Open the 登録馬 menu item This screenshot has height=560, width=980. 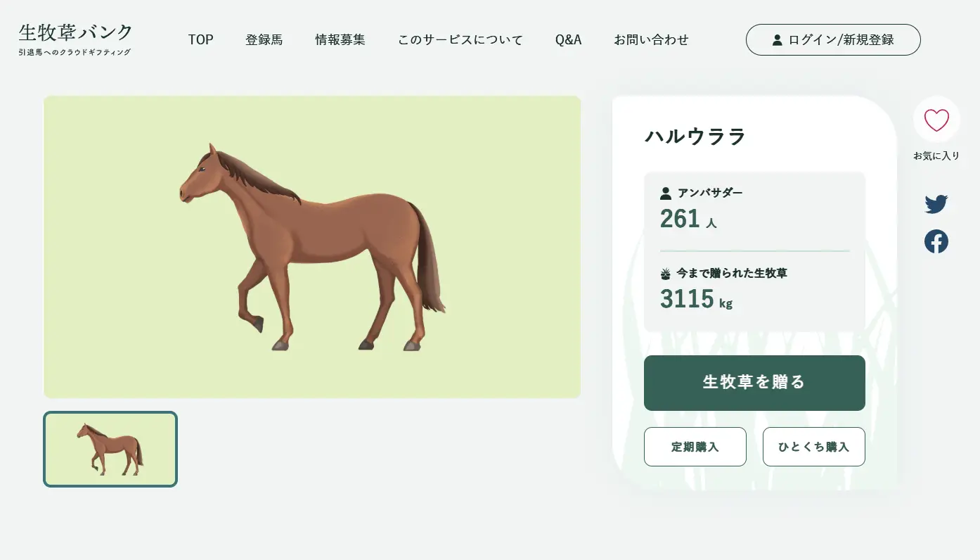[x=264, y=40]
